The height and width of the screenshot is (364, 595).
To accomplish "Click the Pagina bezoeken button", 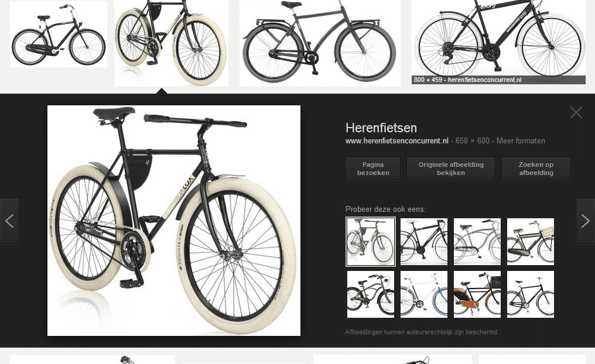I will (x=373, y=169).
